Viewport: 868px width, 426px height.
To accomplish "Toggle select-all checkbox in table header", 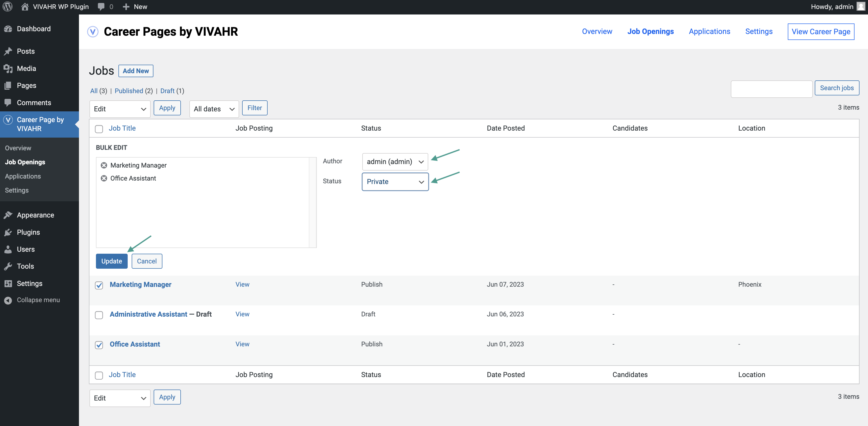I will click(x=99, y=129).
